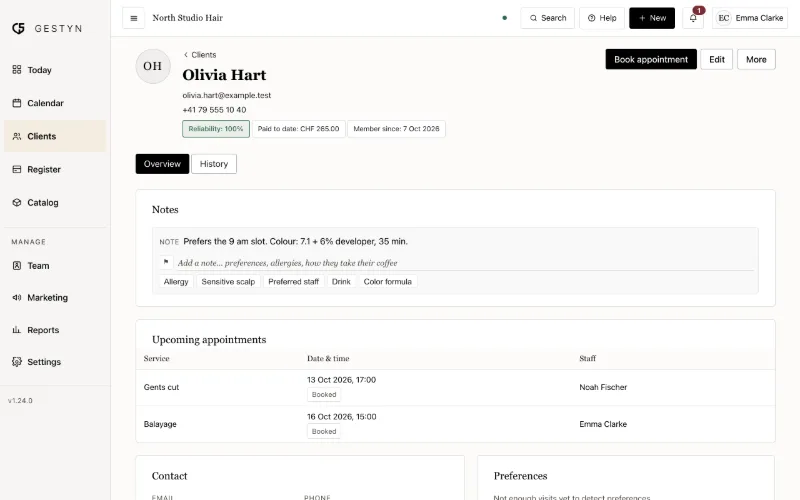Switch to the History tab
This screenshot has height=500, width=800.
pyautogui.click(x=214, y=164)
